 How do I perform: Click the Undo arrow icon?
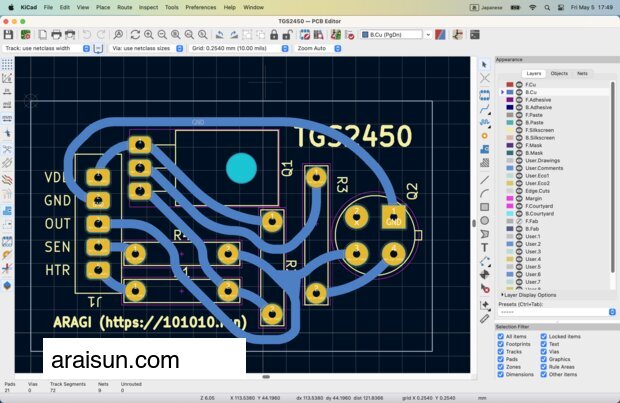(87, 35)
